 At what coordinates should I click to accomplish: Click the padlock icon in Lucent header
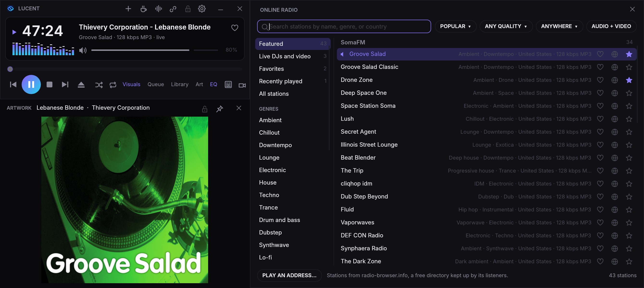pyautogui.click(x=188, y=9)
